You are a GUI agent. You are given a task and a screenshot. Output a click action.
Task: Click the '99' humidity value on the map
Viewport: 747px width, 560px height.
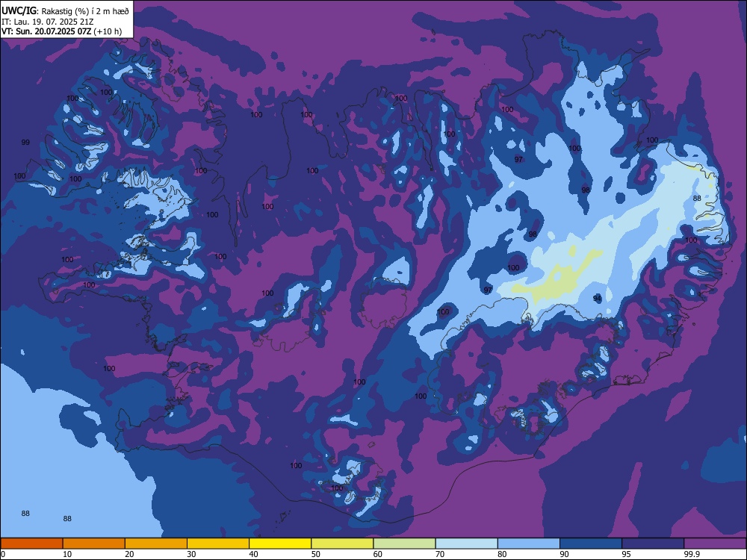click(x=25, y=143)
